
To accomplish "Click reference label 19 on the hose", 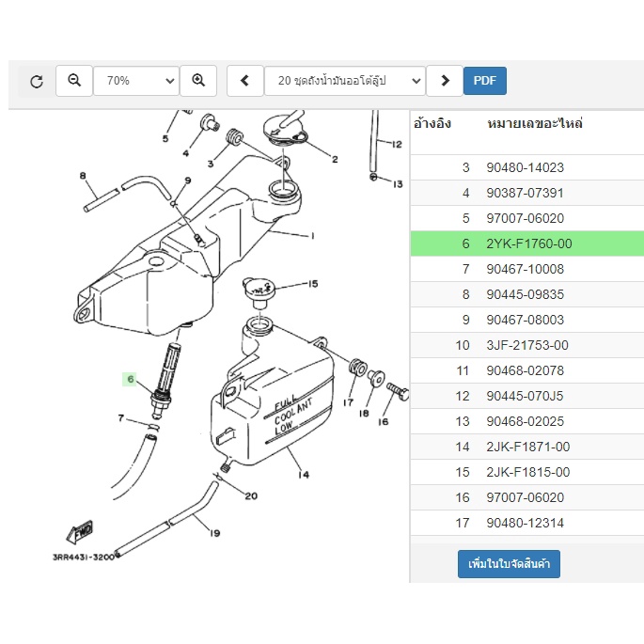I will click(214, 533).
